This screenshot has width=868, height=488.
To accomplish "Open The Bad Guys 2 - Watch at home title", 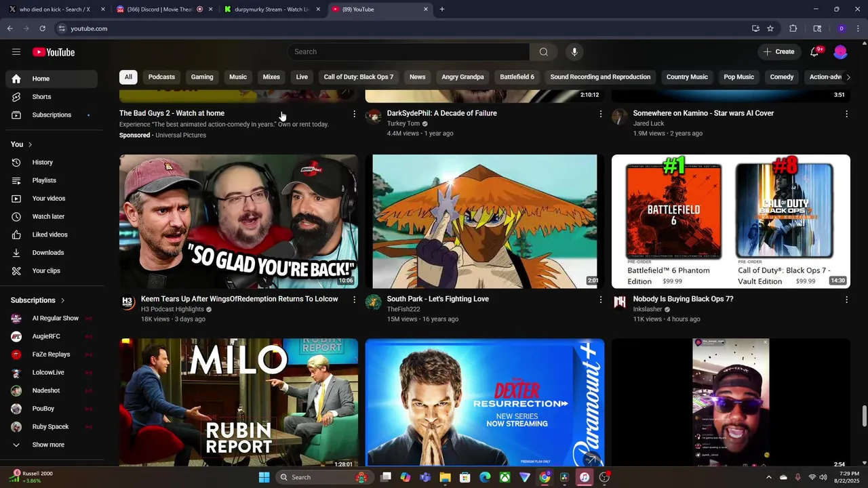I will (x=172, y=113).
